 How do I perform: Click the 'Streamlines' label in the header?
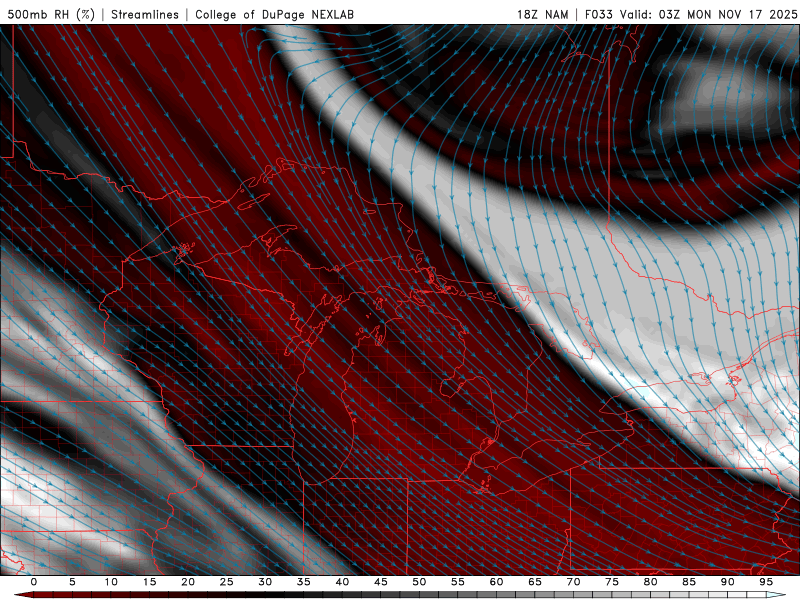point(145,14)
